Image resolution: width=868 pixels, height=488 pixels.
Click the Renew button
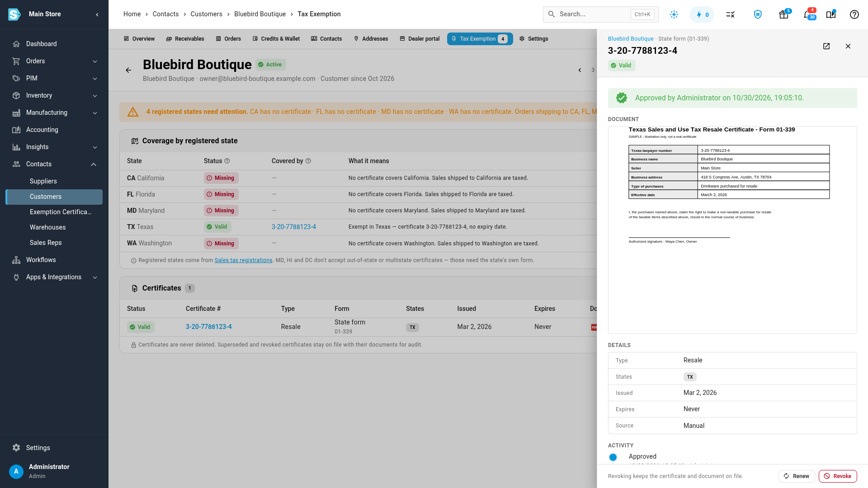point(797,476)
